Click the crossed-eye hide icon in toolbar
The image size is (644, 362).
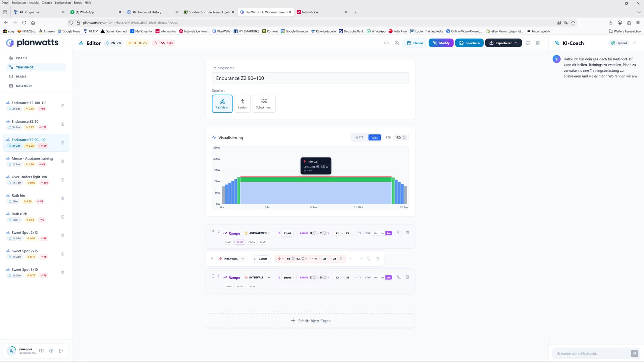coord(397,43)
